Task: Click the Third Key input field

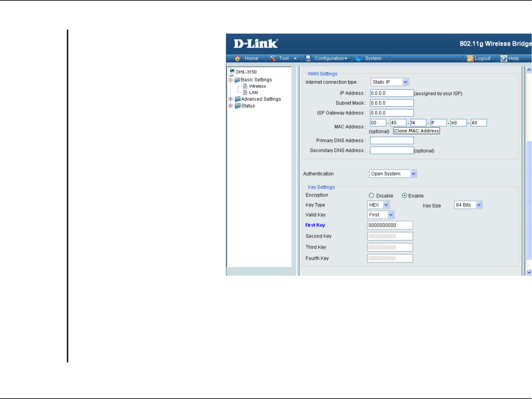Action: (x=390, y=247)
